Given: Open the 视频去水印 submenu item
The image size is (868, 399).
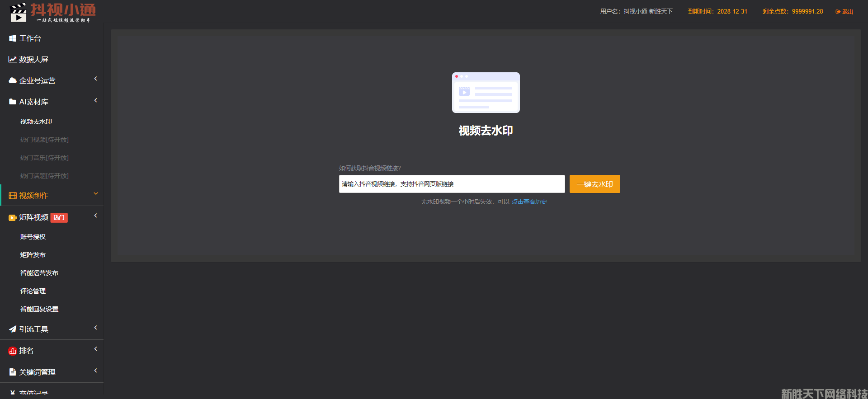Looking at the screenshot, I should tap(36, 122).
